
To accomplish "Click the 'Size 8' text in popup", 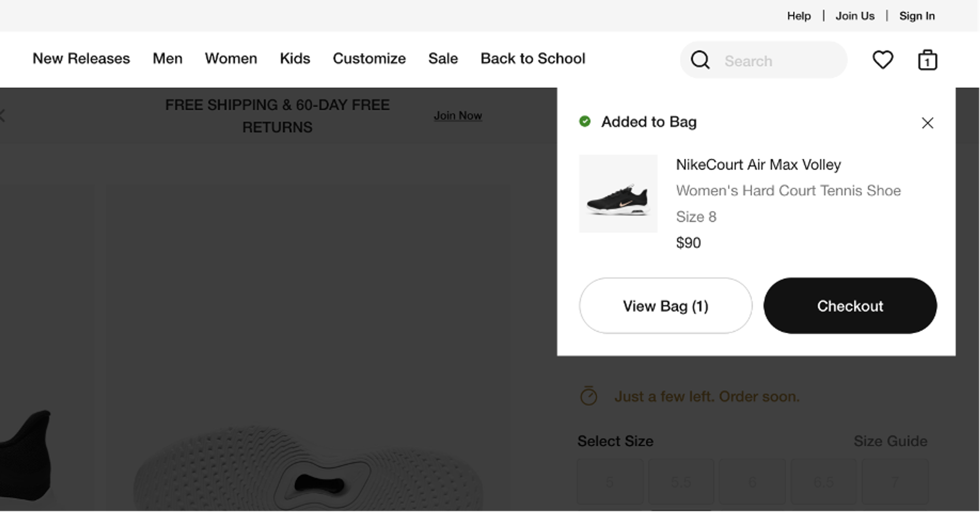I will point(696,217).
